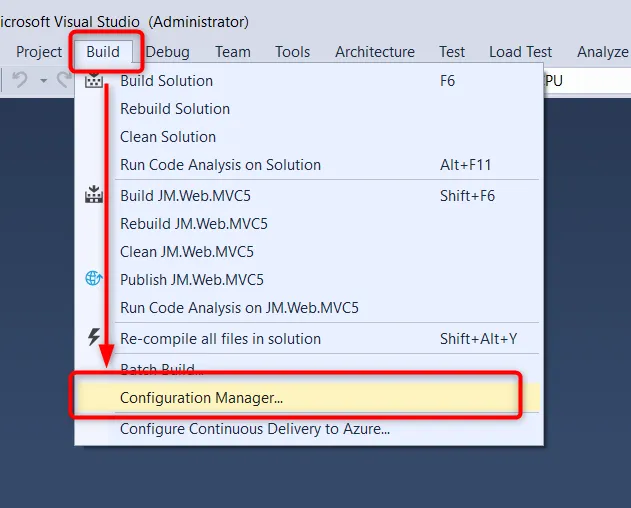This screenshot has width=631, height=508.
Task: Click the Undo arrow in toolbar
Action: coord(20,80)
